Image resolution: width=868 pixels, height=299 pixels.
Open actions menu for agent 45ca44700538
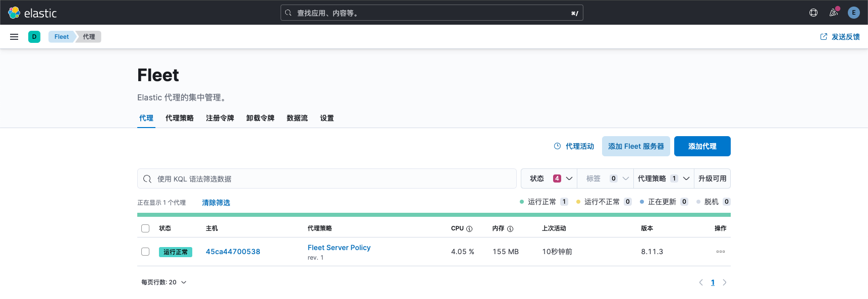721,252
